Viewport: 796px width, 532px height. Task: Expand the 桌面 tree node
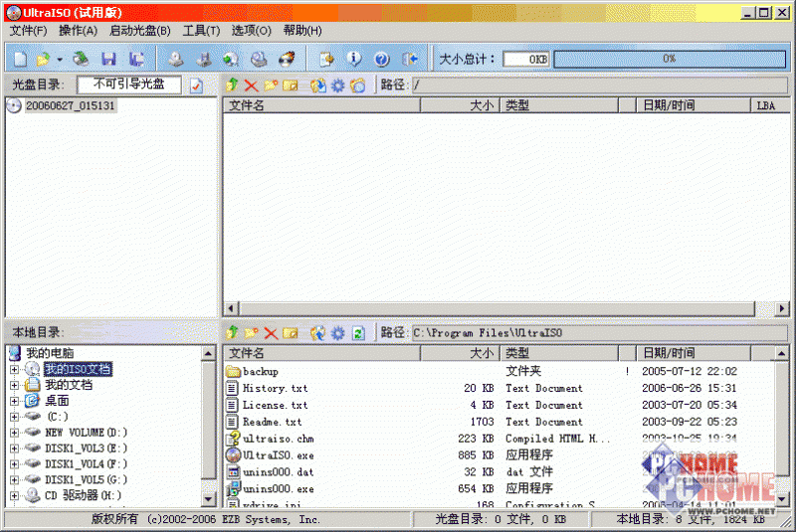14,401
